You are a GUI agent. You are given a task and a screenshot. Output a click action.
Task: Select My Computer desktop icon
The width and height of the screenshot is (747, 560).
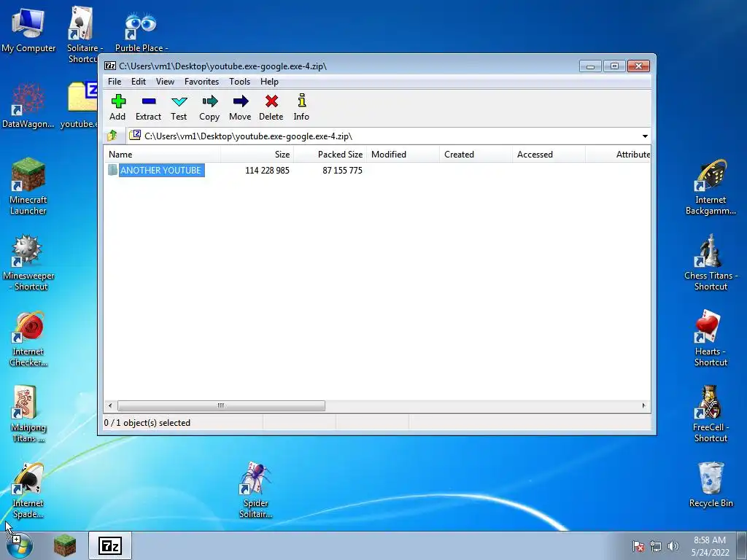click(28, 31)
